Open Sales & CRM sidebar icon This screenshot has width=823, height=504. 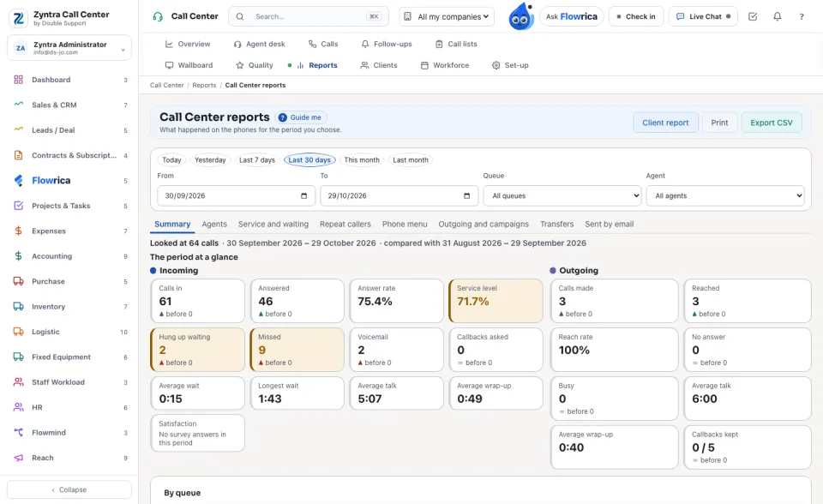point(18,105)
